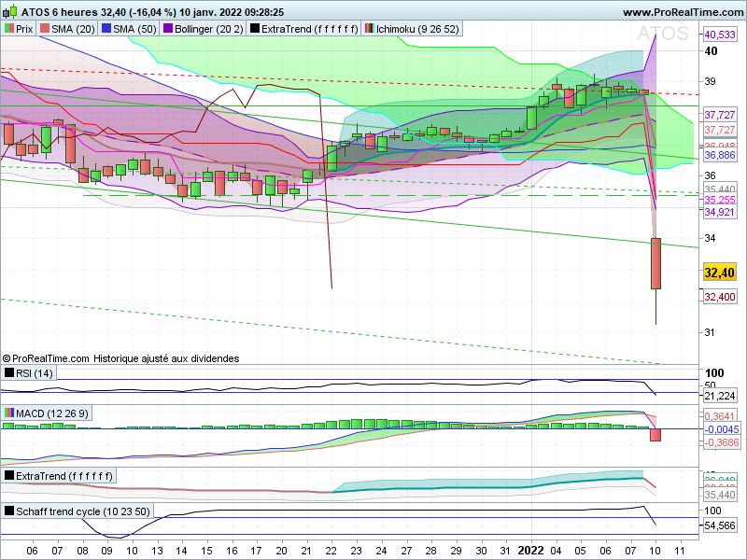Screen dimensions: 747x560
Task: Click the 54,566 Schaff trend cycle value label
Action: coord(719,525)
